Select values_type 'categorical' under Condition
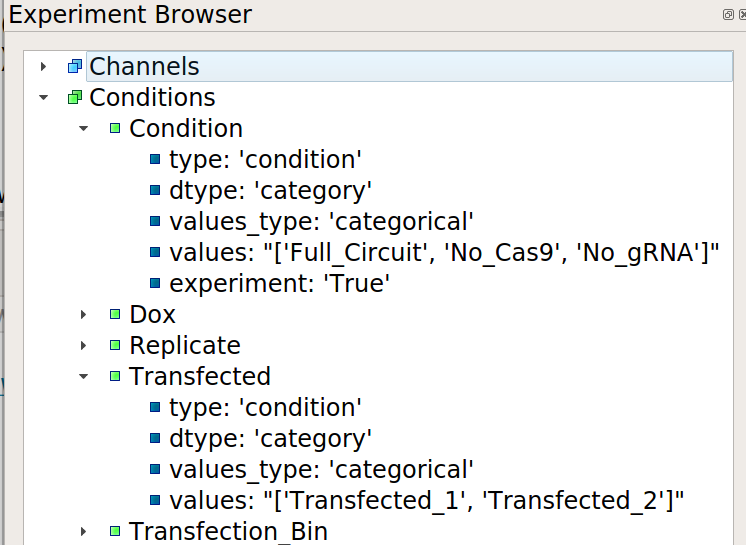Screen dimensions: 746x545 coord(321,221)
